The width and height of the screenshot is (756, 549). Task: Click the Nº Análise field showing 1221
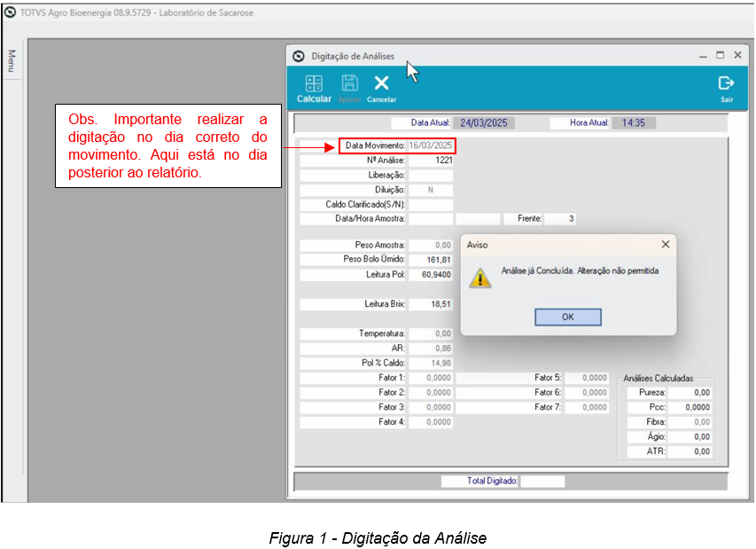[x=431, y=161]
